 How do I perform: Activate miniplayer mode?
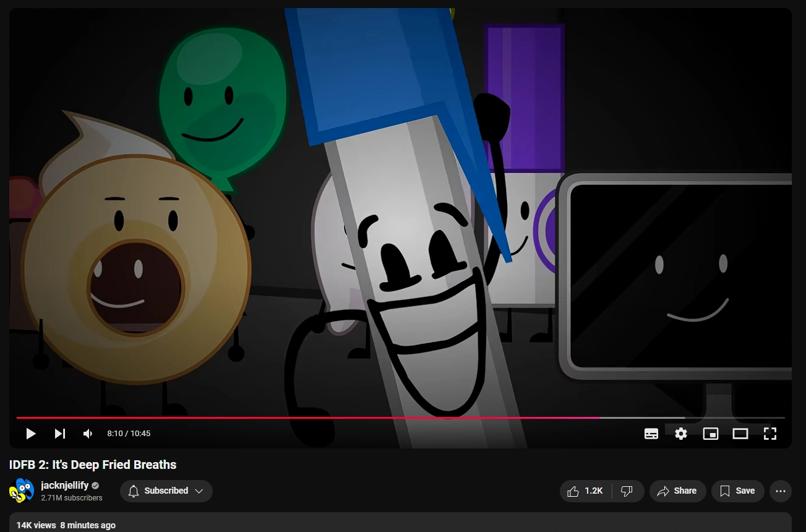711,434
